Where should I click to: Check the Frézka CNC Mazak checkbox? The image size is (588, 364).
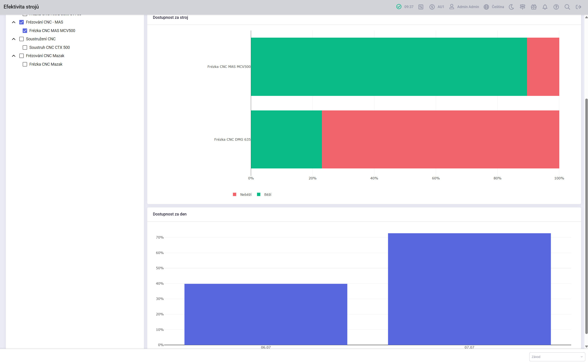click(25, 64)
